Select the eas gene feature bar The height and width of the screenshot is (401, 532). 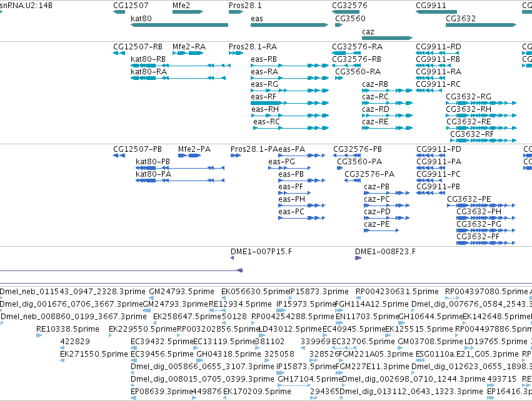click(289, 25)
